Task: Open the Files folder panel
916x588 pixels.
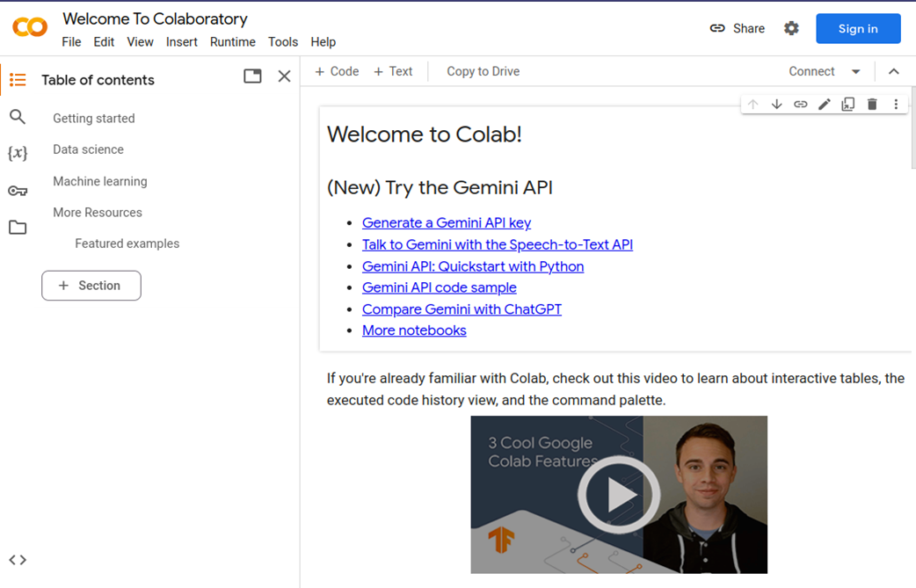Action: tap(18, 228)
